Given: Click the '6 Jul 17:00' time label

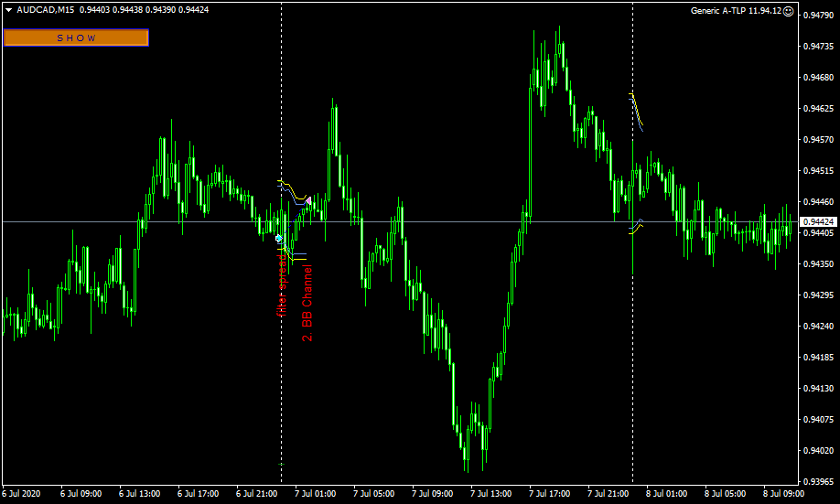Looking at the screenshot, I should (199, 493).
